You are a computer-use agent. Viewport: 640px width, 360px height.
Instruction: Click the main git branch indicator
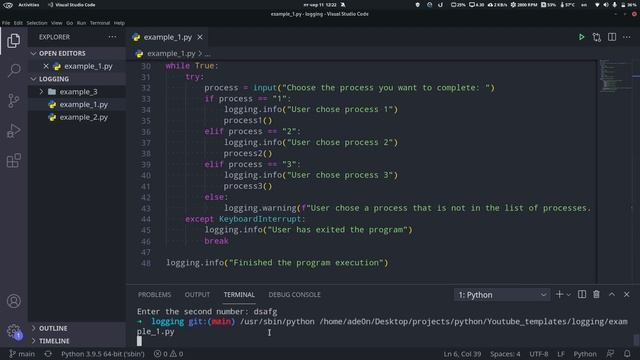pos(22,354)
